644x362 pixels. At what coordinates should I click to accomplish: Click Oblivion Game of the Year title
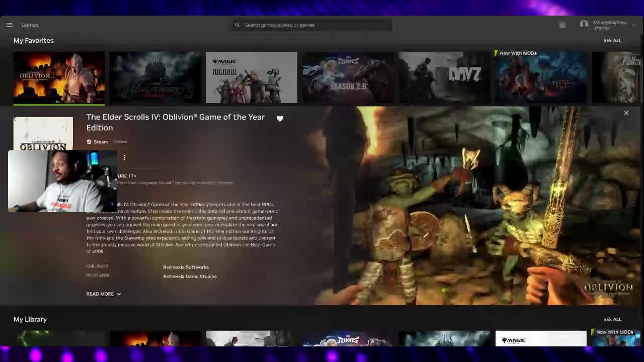(x=175, y=122)
